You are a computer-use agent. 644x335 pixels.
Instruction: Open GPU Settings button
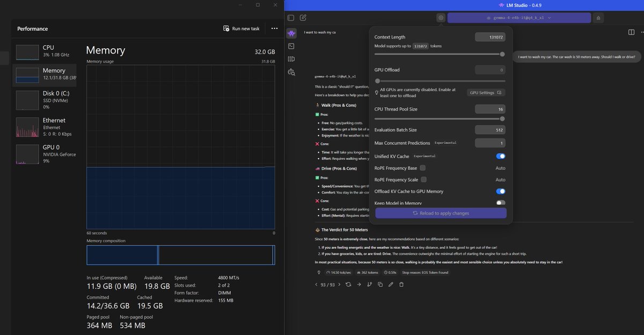(486, 93)
